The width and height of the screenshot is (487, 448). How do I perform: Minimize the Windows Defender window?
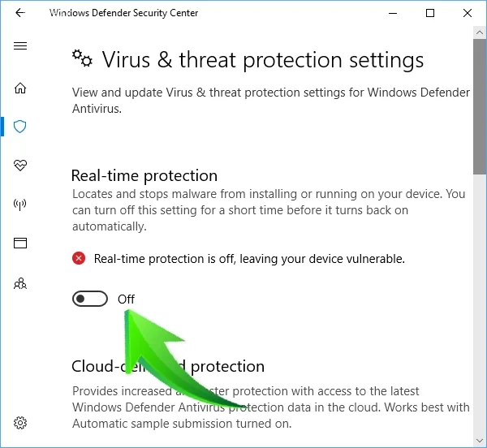click(393, 13)
